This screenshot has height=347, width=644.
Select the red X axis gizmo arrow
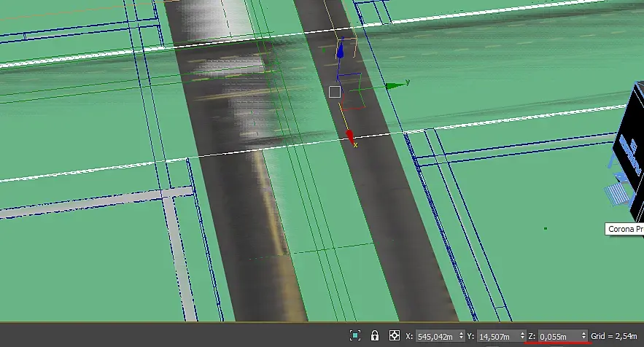coord(349,136)
